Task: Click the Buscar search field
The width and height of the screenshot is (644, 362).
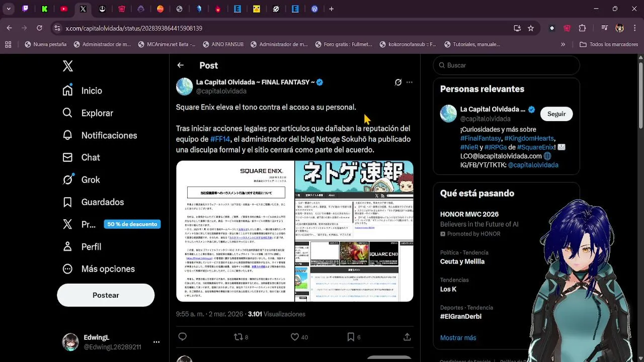Action: pyautogui.click(x=507, y=65)
